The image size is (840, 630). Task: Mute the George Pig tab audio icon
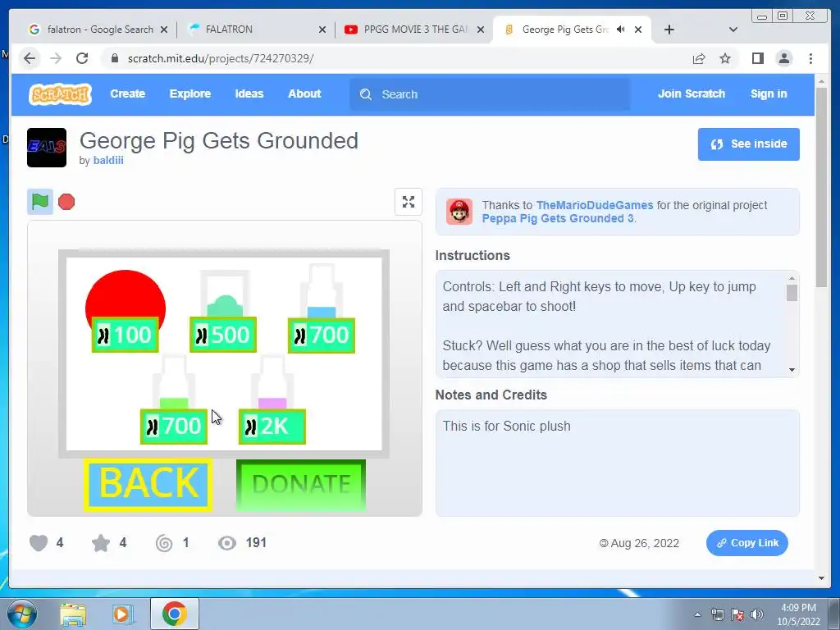[620, 30]
